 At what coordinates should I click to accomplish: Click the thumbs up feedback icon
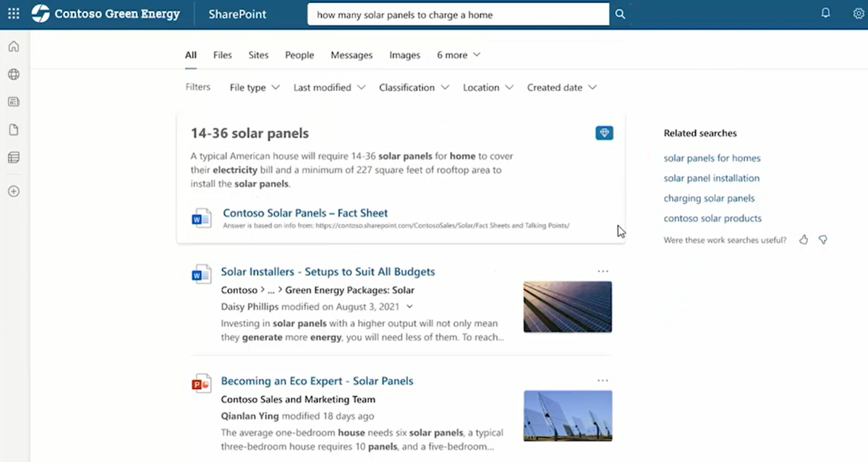click(x=804, y=240)
